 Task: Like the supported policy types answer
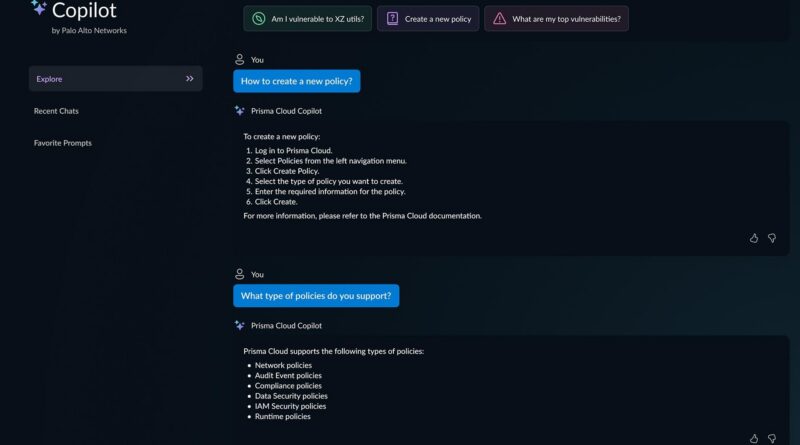click(x=754, y=438)
